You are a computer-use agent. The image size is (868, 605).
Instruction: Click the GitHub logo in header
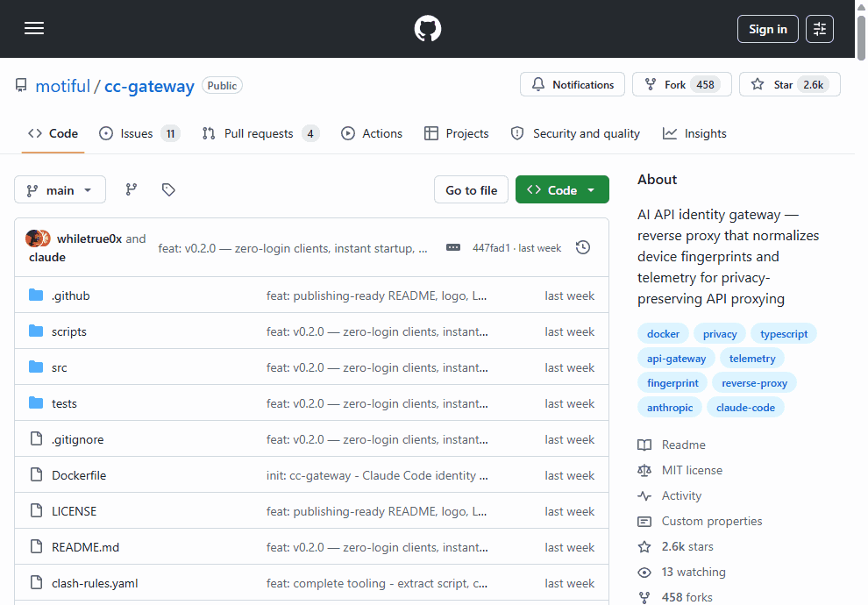[x=428, y=29]
